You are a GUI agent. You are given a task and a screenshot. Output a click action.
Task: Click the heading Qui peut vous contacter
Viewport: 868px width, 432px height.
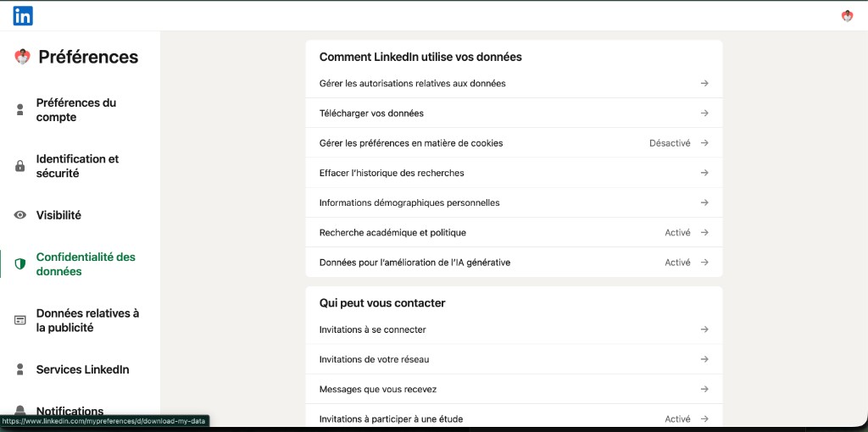(382, 303)
